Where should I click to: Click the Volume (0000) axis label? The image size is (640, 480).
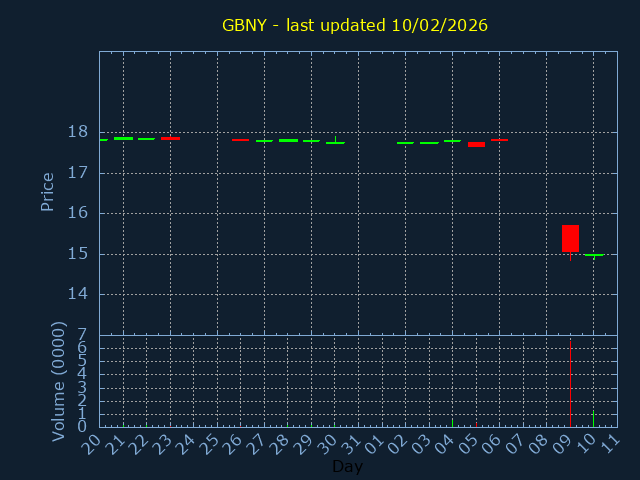(x=59, y=381)
